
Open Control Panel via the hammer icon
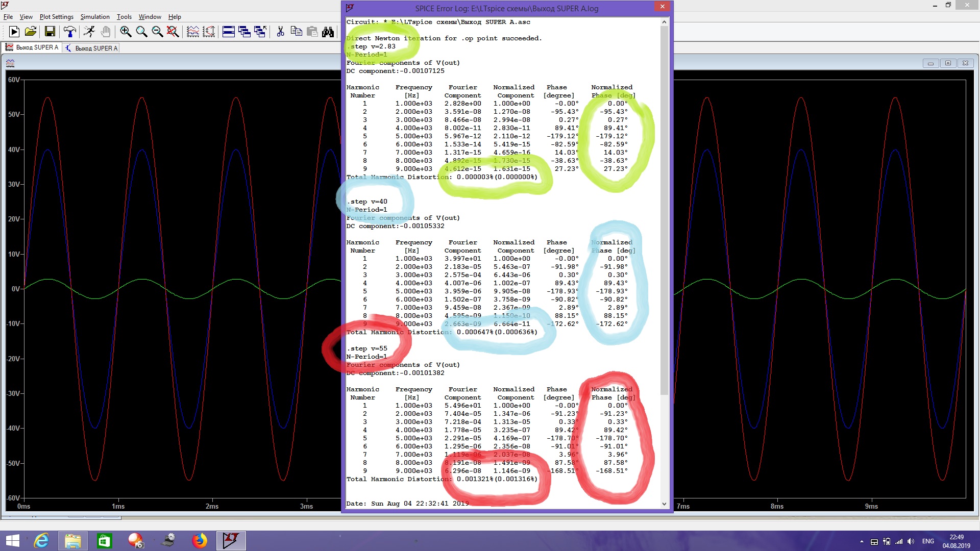click(69, 32)
